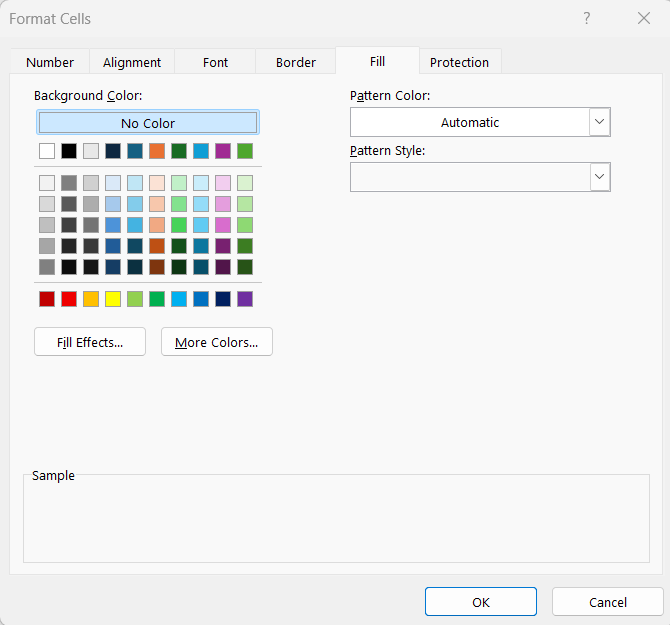
Task: Switch to the Alignment tab
Action: click(132, 62)
